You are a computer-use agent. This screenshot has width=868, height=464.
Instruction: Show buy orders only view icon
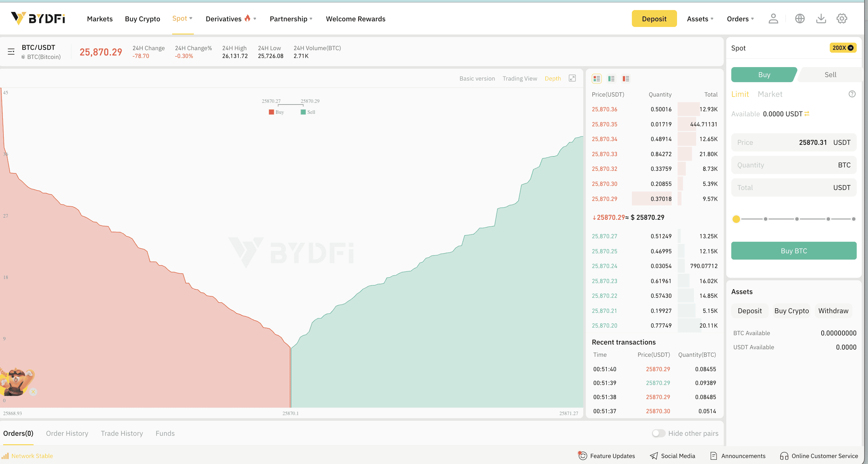(611, 78)
